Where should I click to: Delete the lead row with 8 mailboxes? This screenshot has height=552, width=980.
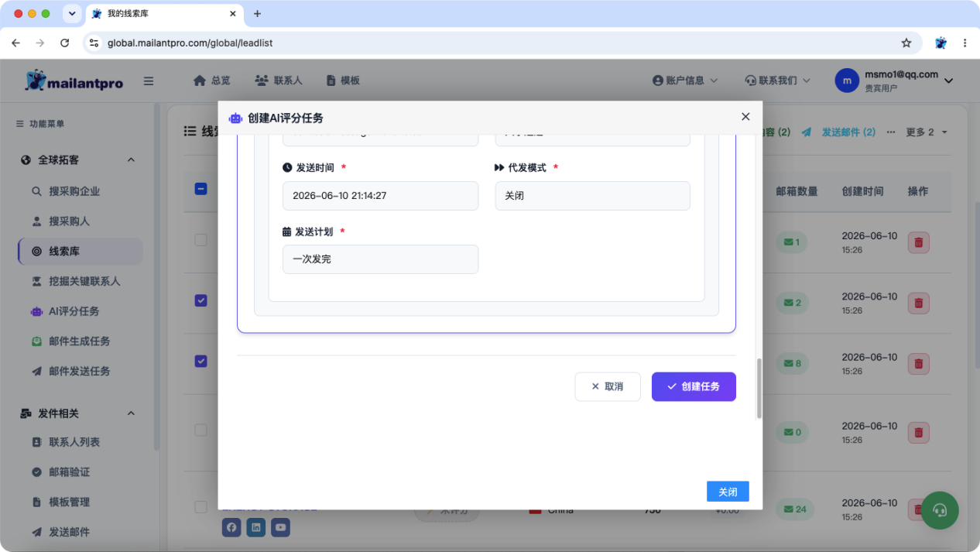pyautogui.click(x=918, y=363)
